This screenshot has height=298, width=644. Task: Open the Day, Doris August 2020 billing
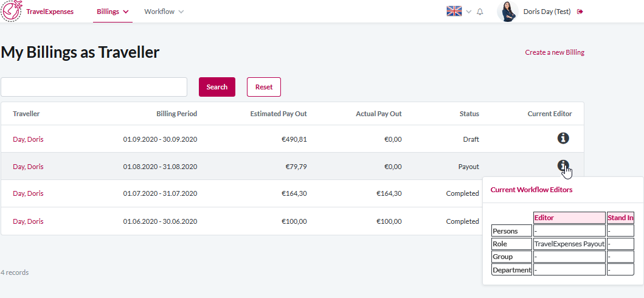(x=28, y=167)
